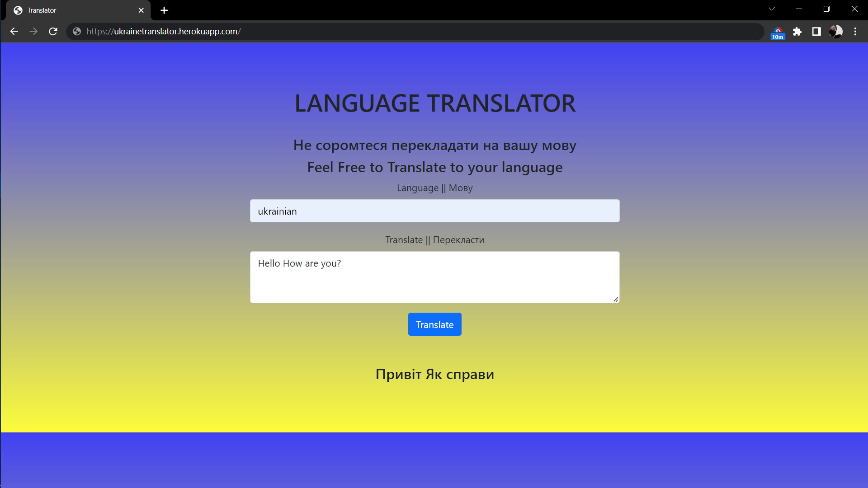Reload the translator page

(53, 31)
